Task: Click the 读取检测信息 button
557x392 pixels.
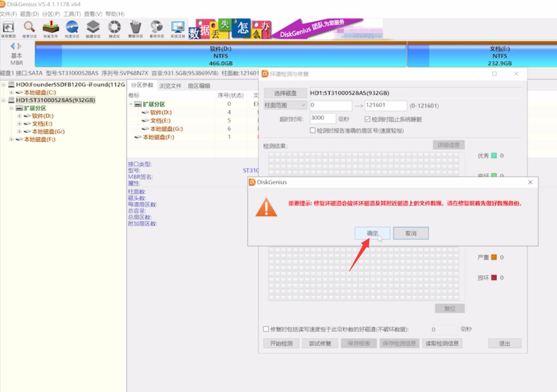Action: (x=442, y=343)
